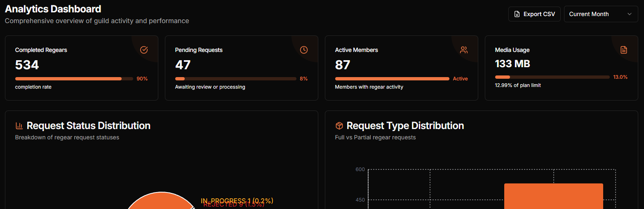
Task: Click the Media Usage progress bar
Action: [x=552, y=77]
